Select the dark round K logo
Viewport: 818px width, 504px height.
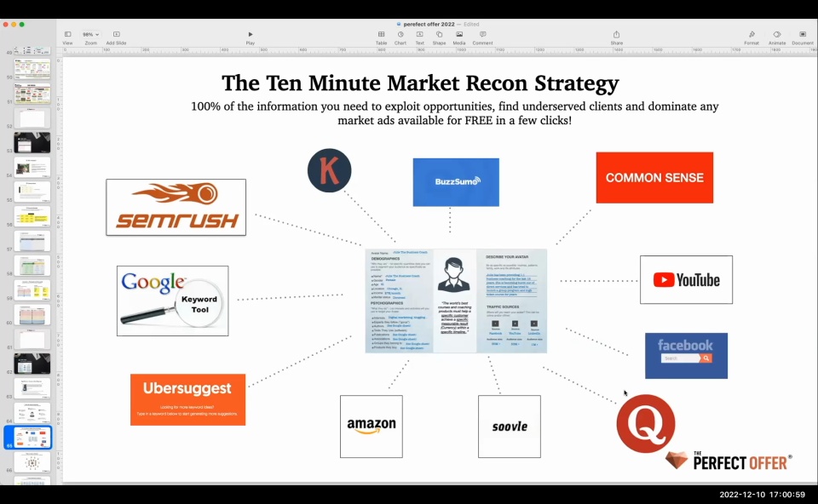pos(329,170)
